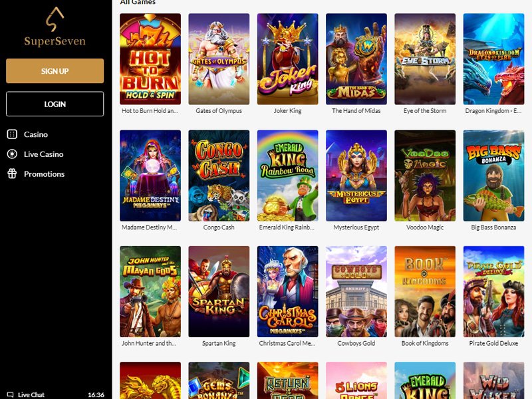Launch the Joker King game

point(288,59)
